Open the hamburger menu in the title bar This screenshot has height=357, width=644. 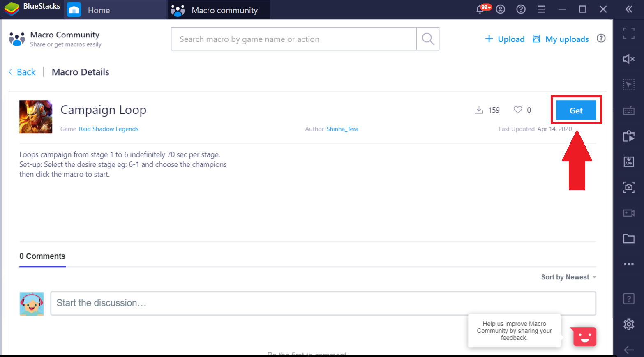point(541,9)
